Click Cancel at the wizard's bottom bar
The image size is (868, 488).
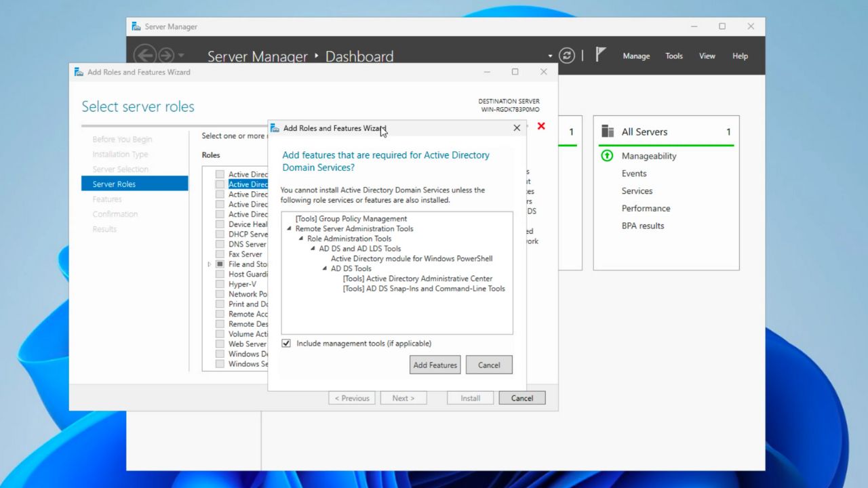522,398
